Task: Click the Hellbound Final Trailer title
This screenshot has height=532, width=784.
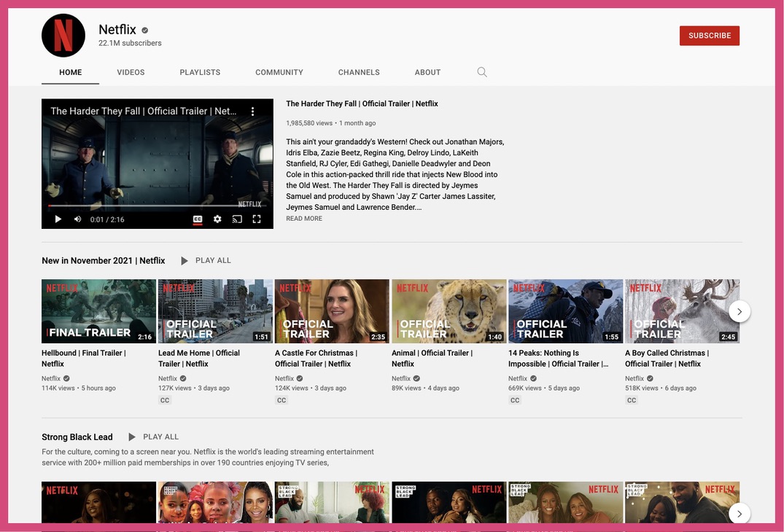Action: coord(83,358)
